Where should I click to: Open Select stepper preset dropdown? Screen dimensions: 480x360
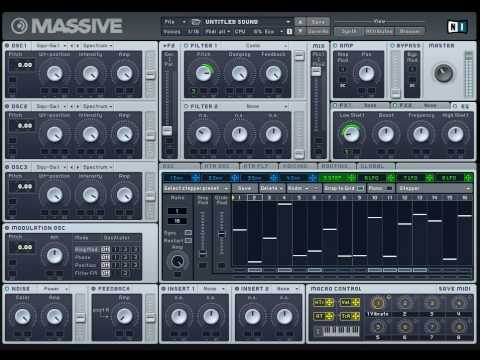pyautogui.click(x=196, y=188)
